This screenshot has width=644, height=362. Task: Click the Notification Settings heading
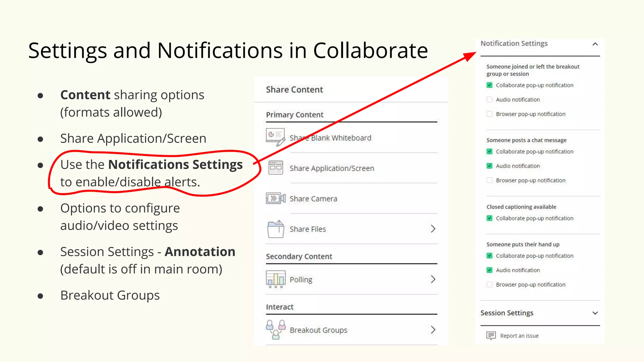(514, 43)
